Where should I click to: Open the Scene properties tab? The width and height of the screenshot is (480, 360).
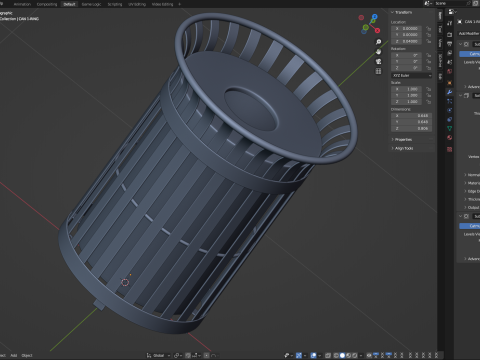tap(449, 62)
